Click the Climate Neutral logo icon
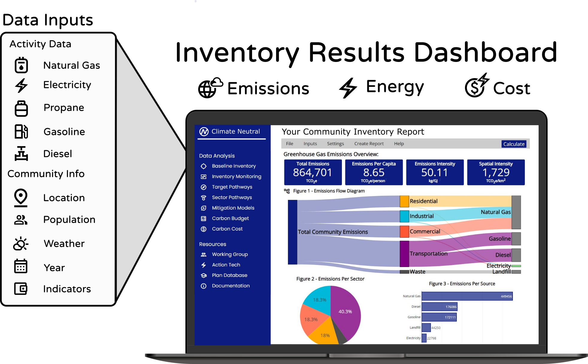The width and height of the screenshot is (588, 364). (x=204, y=132)
